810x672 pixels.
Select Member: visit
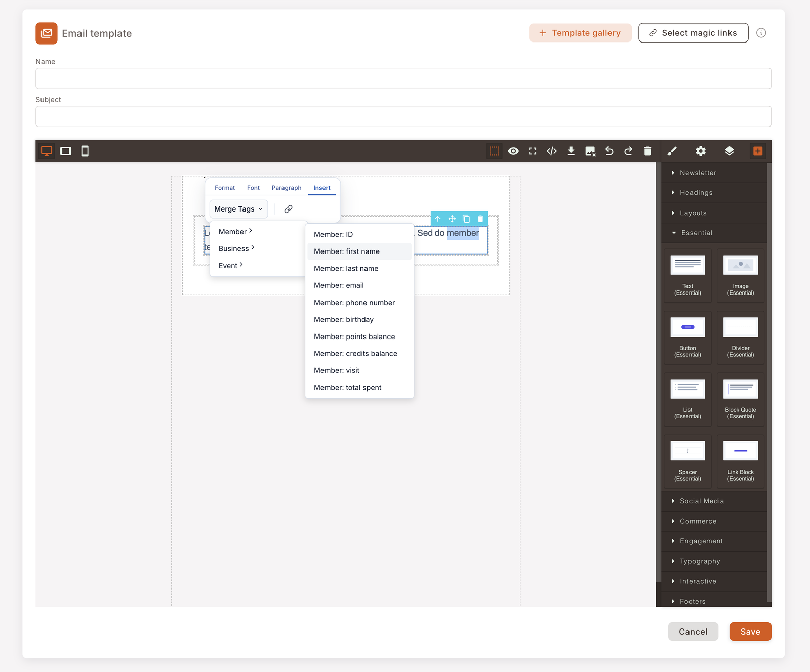[x=359, y=370]
